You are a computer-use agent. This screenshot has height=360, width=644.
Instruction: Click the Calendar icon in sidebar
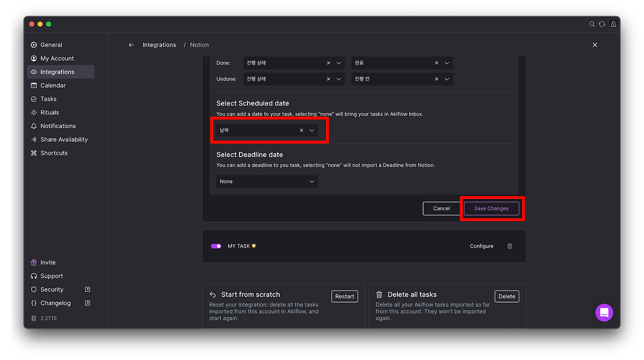[34, 86]
